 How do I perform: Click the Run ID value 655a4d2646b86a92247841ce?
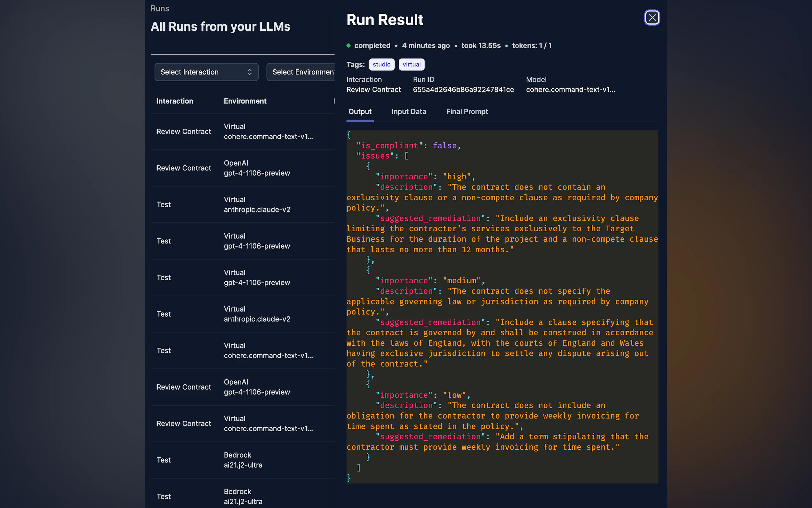[463, 90]
